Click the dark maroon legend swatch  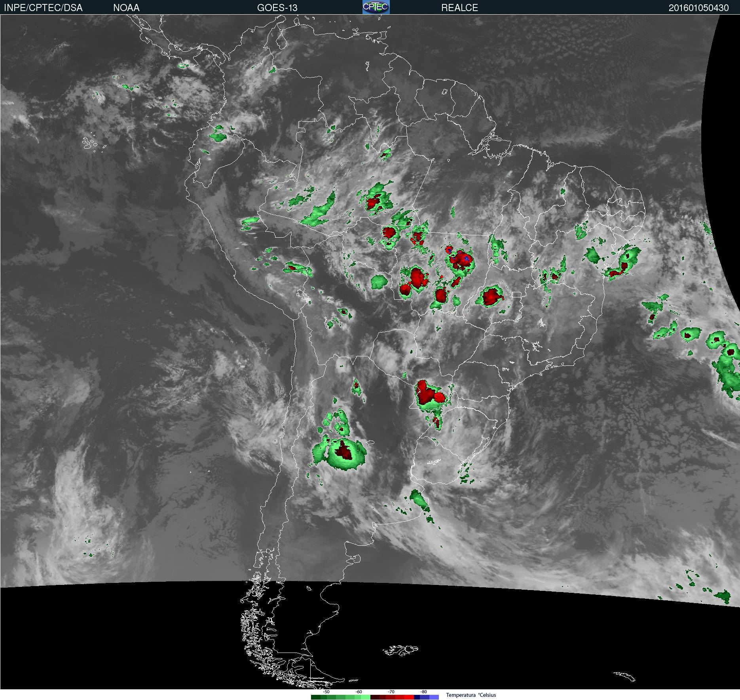(x=375, y=697)
